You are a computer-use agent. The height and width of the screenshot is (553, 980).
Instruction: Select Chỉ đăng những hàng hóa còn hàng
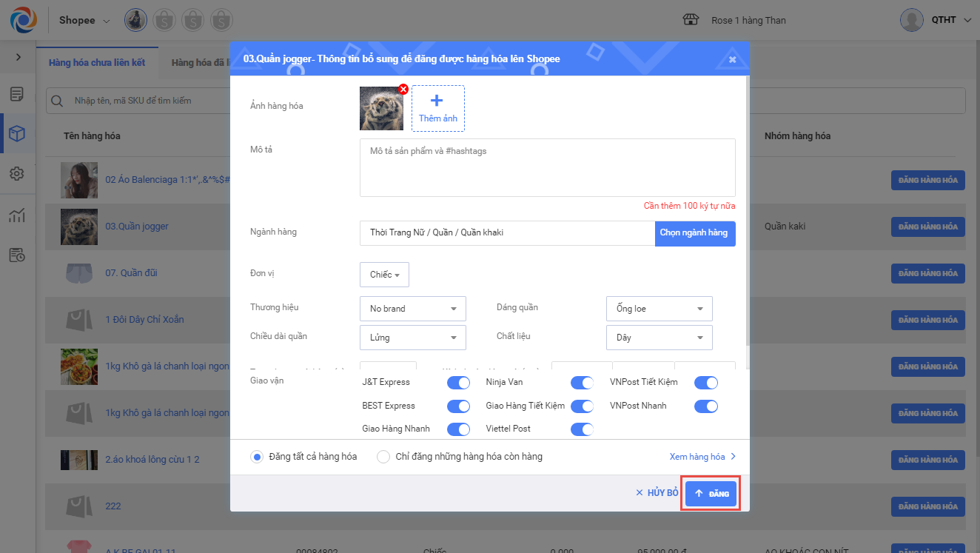(x=383, y=457)
